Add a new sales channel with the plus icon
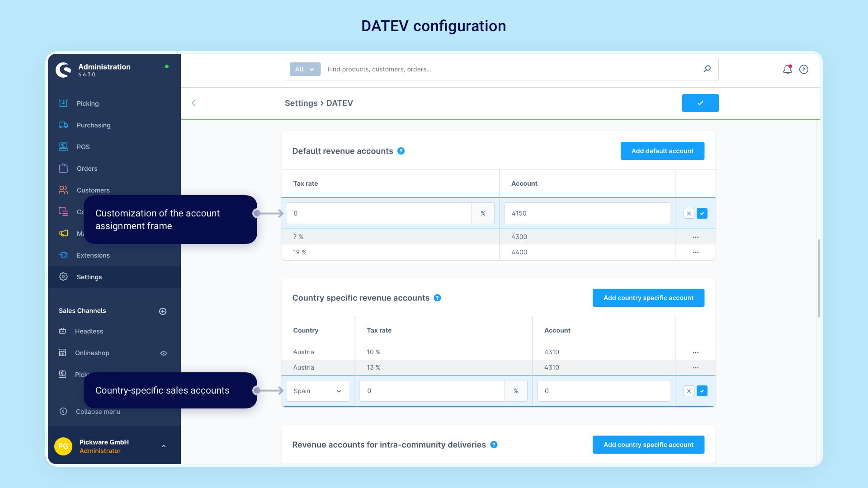The image size is (868, 488). (x=163, y=311)
